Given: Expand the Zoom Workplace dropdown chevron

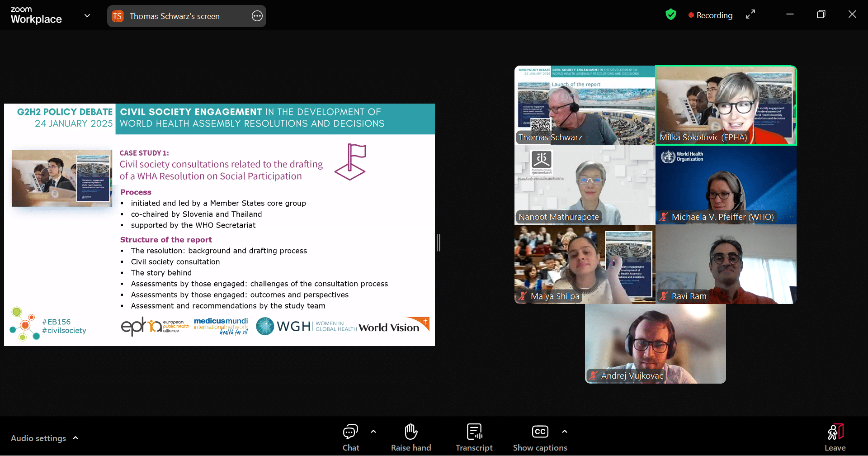Looking at the screenshot, I should pos(87,16).
